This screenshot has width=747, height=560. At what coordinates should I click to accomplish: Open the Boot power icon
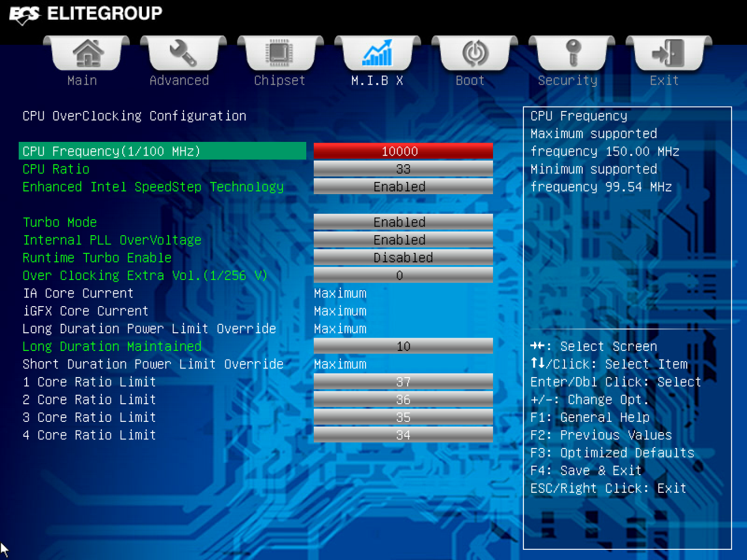click(x=474, y=53)
